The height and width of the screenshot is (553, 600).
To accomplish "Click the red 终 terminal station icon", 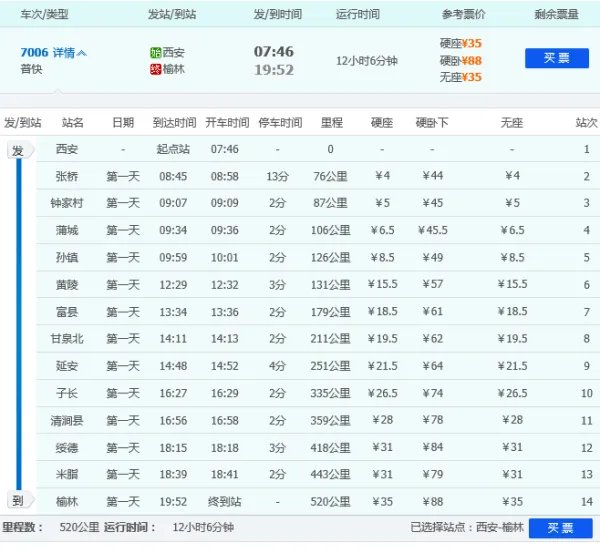I will (155, 69).
